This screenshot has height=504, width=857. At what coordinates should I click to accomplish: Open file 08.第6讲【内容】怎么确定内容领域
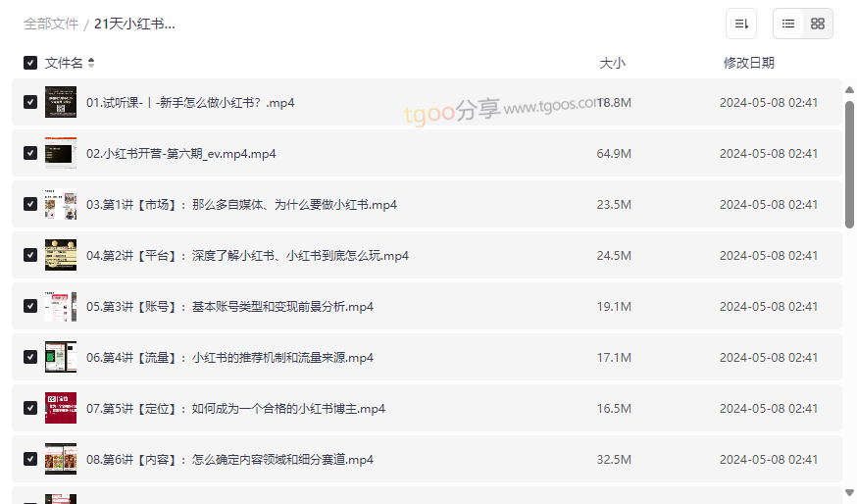(x=229, y=460)
